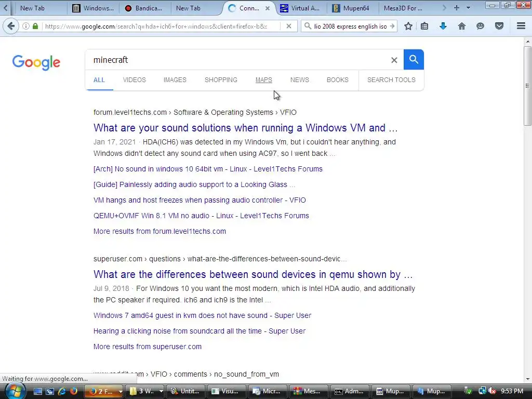The width and height of the screenshot is (532, 399).
Task: Click the magnifier icon in Firefox search box
Action: pyautogui.click(x=308, y=26)
